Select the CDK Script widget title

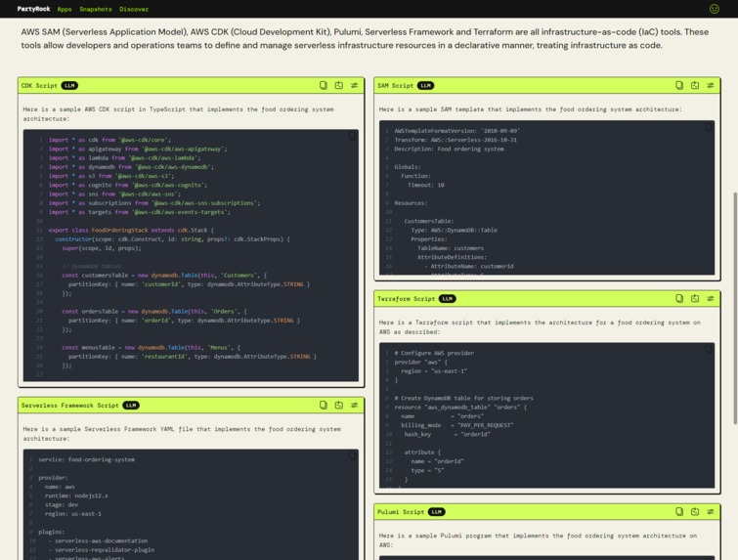click(x=39, y=86)
